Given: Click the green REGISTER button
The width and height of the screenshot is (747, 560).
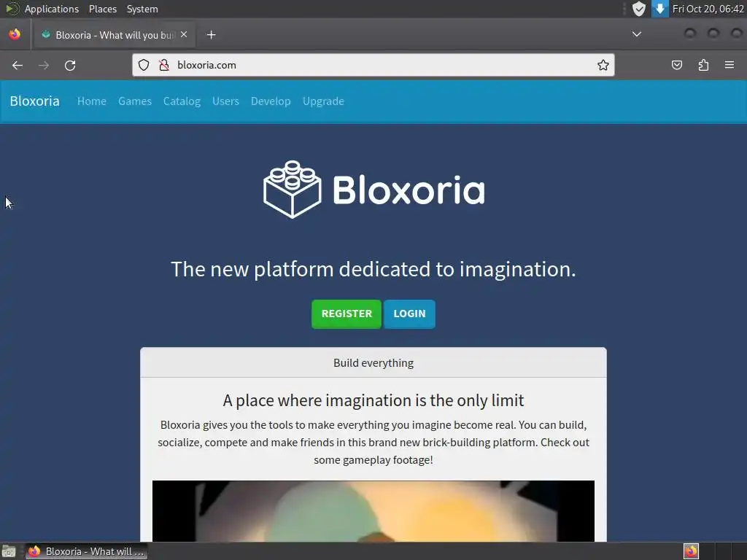Looking at the screenshot, I should click(347, 314).
